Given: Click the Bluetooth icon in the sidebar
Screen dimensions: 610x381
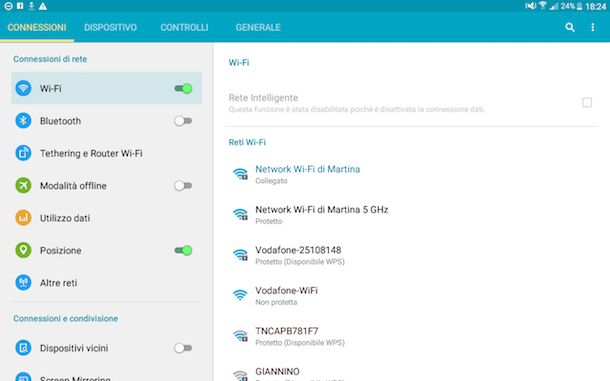Looking at the screenshot, I should point(23,121).
